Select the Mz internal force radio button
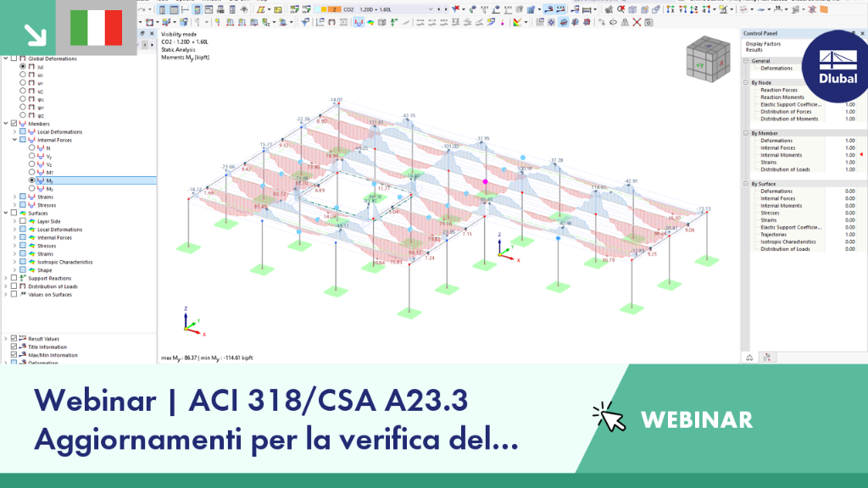The height and width of the screenshot is (488, 868). 31,188
